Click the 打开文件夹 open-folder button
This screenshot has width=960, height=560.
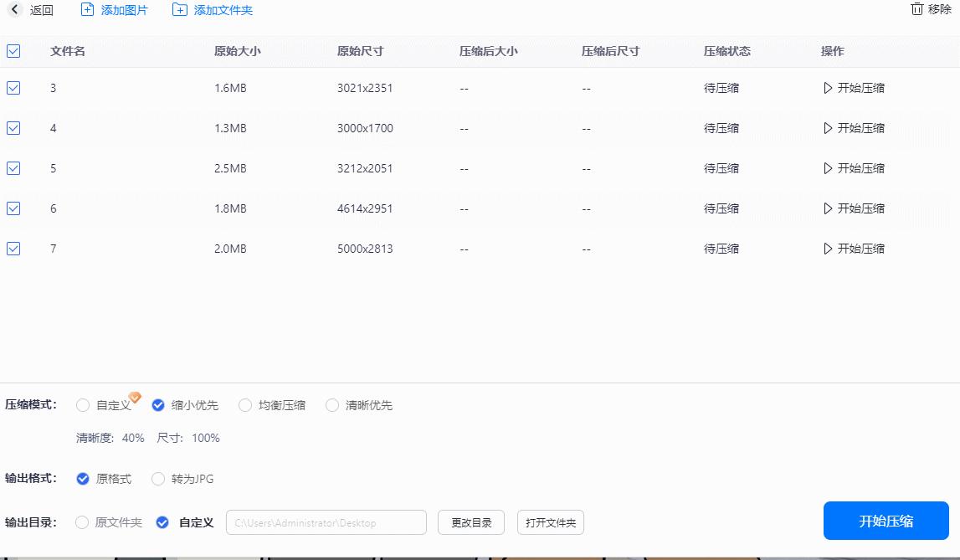coord(550,521)
